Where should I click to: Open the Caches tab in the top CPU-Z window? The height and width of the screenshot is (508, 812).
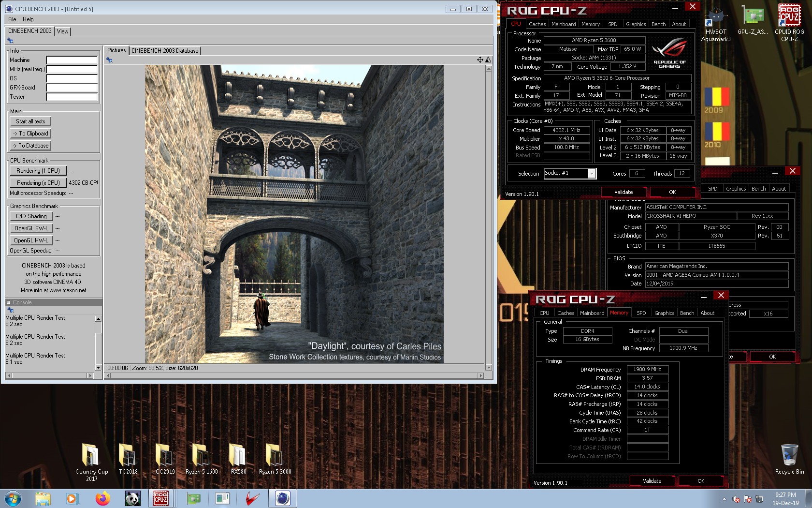pyautogui.click(x=537, y=24)
